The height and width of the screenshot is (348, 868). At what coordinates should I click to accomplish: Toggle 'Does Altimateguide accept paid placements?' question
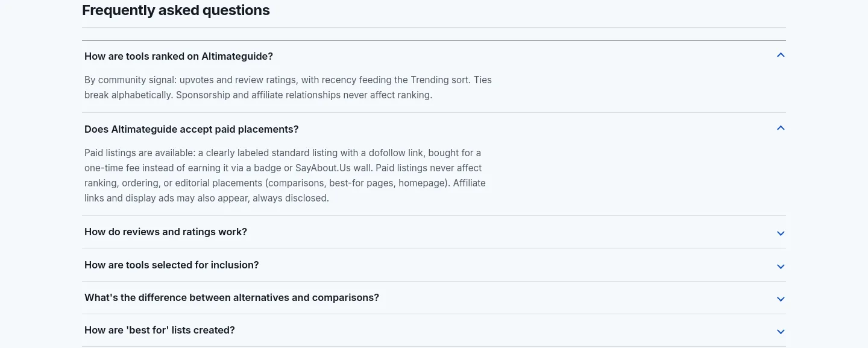(x=192, y=129)
